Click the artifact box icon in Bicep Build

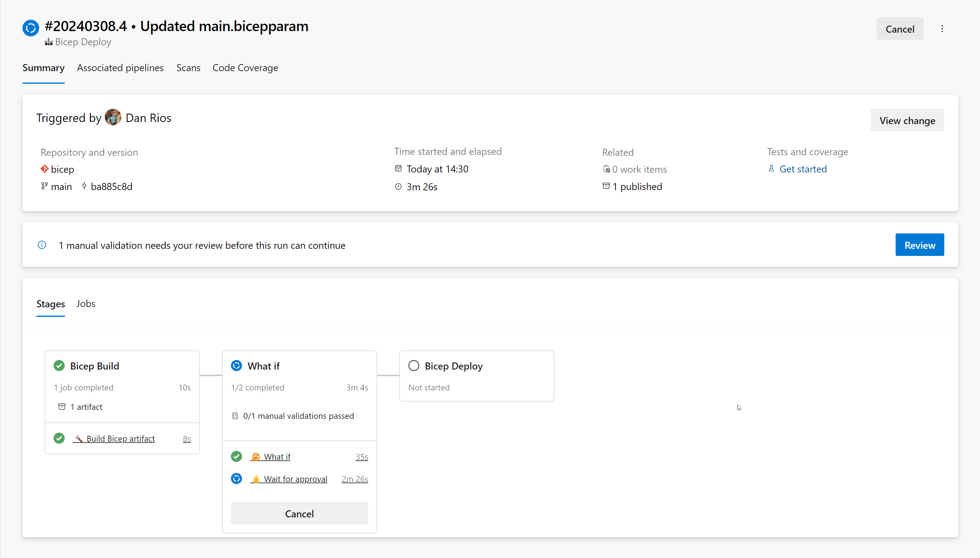(x=62, y=406)
